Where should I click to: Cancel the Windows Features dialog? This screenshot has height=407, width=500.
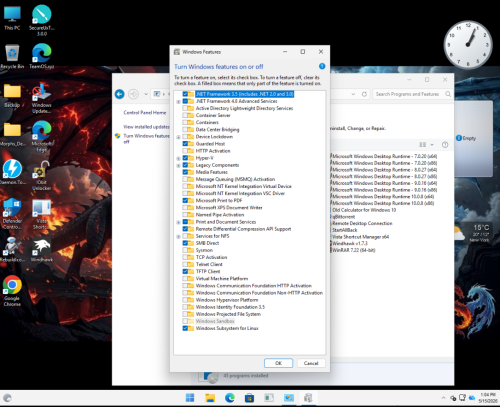point(311,363)
